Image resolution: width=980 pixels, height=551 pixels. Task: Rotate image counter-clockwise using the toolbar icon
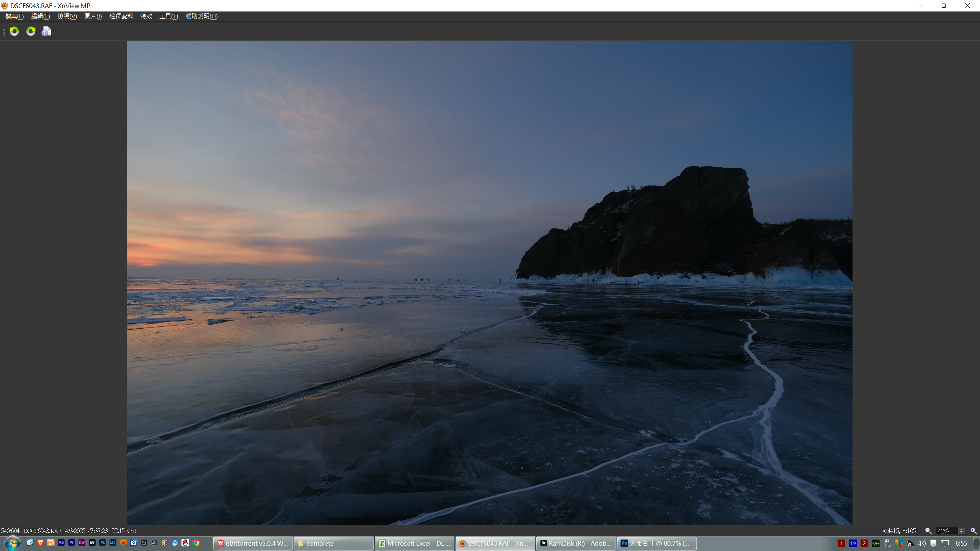(x=14, y=31)
